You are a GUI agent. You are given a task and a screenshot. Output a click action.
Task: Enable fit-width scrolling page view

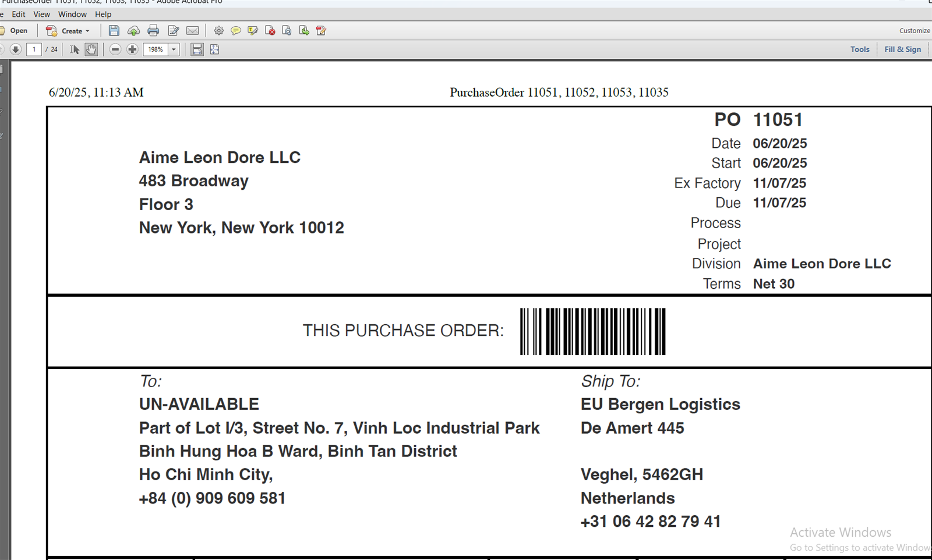[197, 49]
